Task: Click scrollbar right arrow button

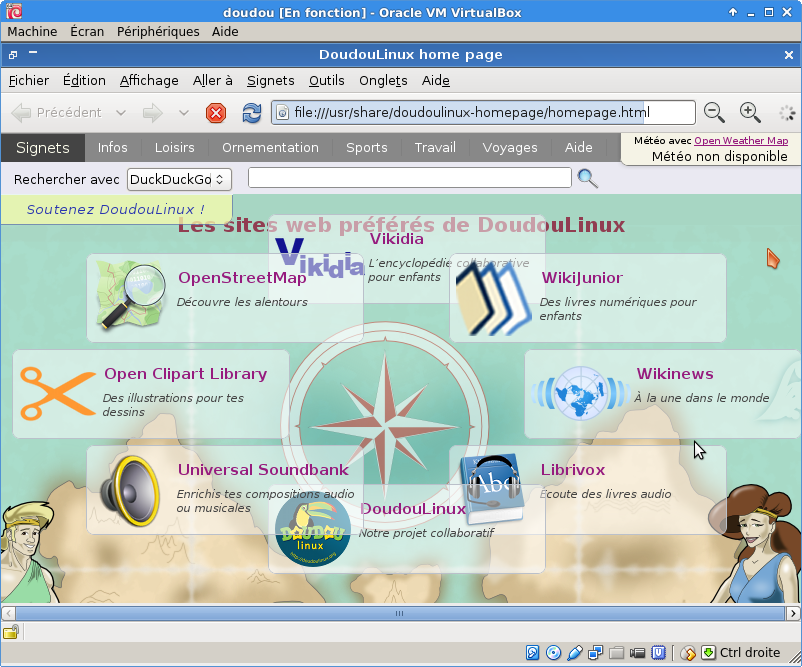Action: [793, 613]
